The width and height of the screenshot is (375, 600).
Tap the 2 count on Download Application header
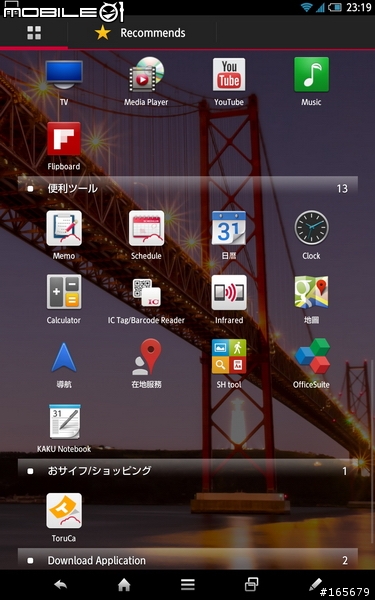tap(345, 561)
